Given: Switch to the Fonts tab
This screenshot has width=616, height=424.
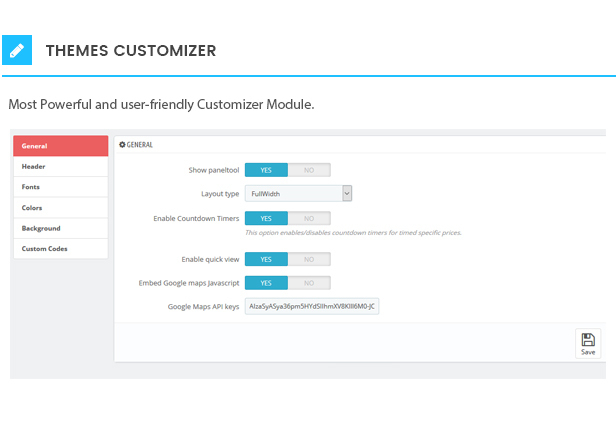Looking at the screenshot, I should point(60,187).
